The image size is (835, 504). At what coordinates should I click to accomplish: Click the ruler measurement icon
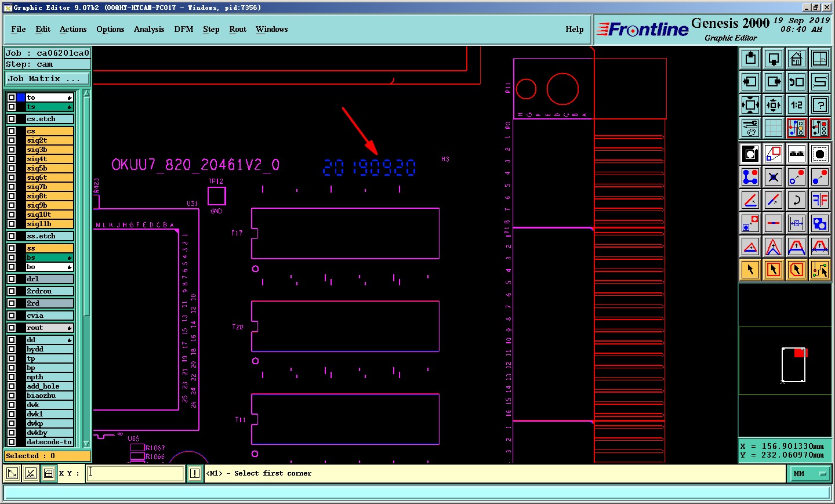tap(797, 154)
